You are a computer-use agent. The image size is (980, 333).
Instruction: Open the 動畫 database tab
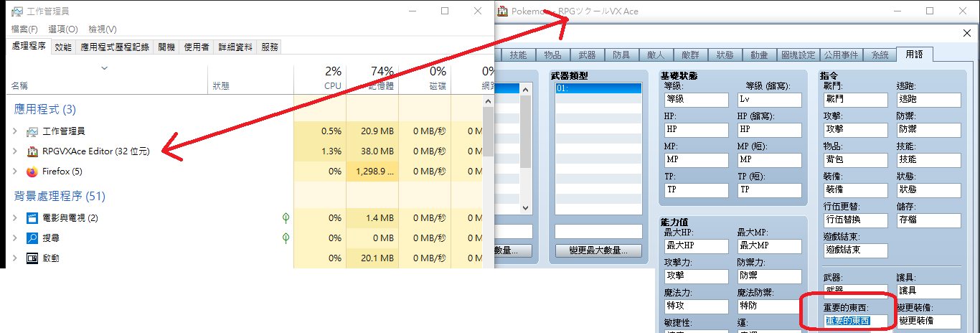tap(759, 55)
